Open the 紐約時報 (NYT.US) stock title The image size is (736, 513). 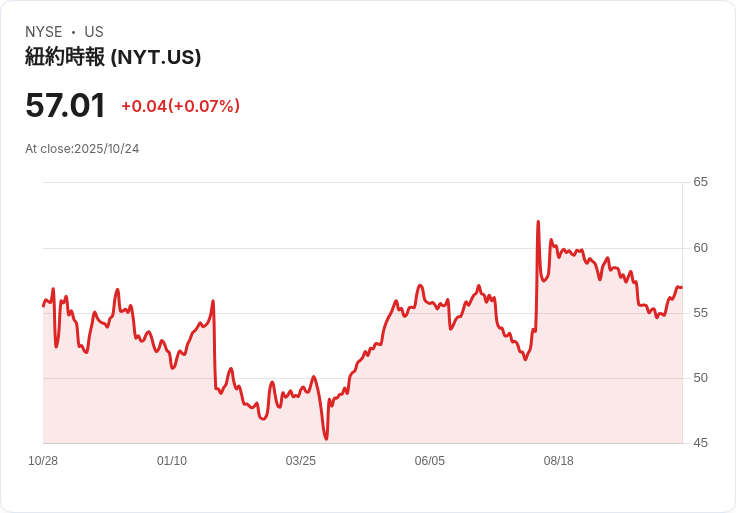[x=113, y=57]
